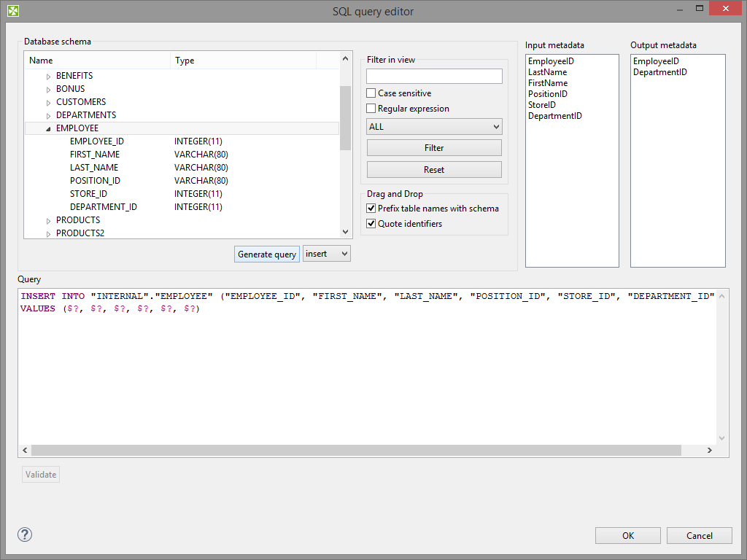Collapse the EMPLOYEE table node

49,128
